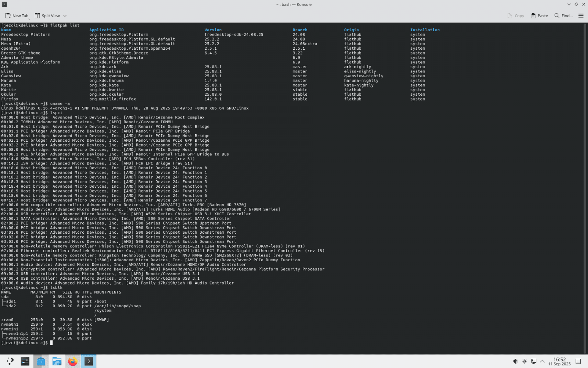Click the 'MOUNTPOINTS' header in lsblk output
The width and height of the screenshot is (588, 368).
(108, 292)
